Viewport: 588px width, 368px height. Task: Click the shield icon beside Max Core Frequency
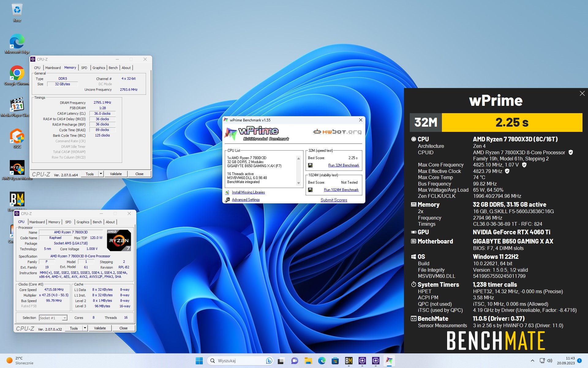pos(524,165)
